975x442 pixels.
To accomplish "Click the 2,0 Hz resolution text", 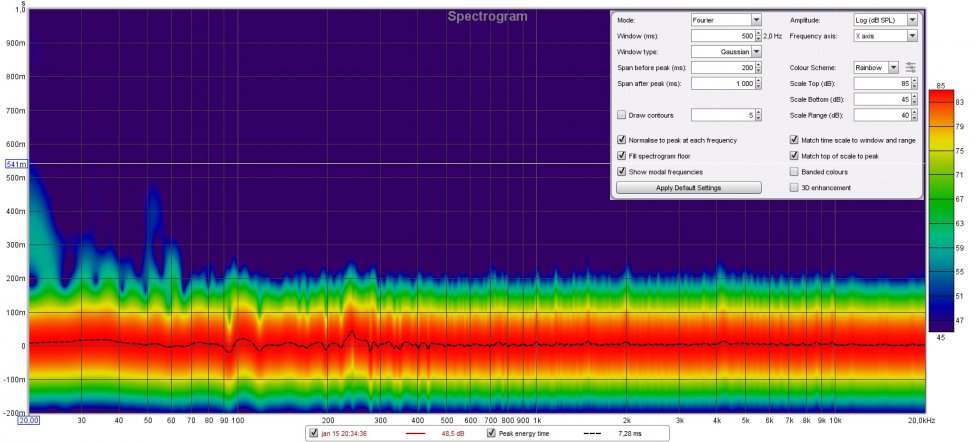I will click(x=772, y=36).
